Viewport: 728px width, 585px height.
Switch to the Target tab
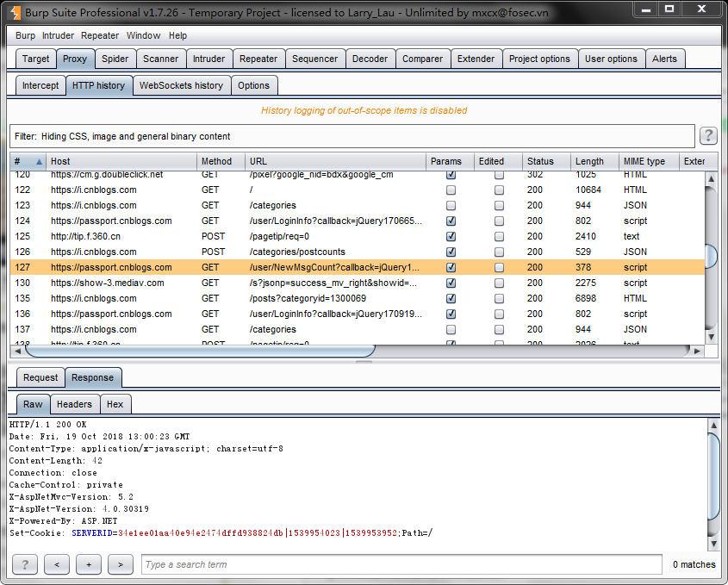pos(35,59)
